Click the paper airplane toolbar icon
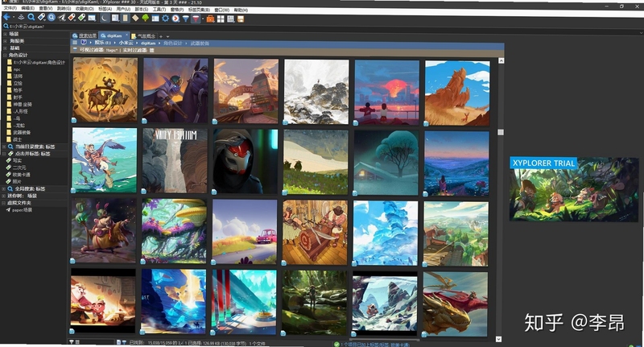 (62, 18)
